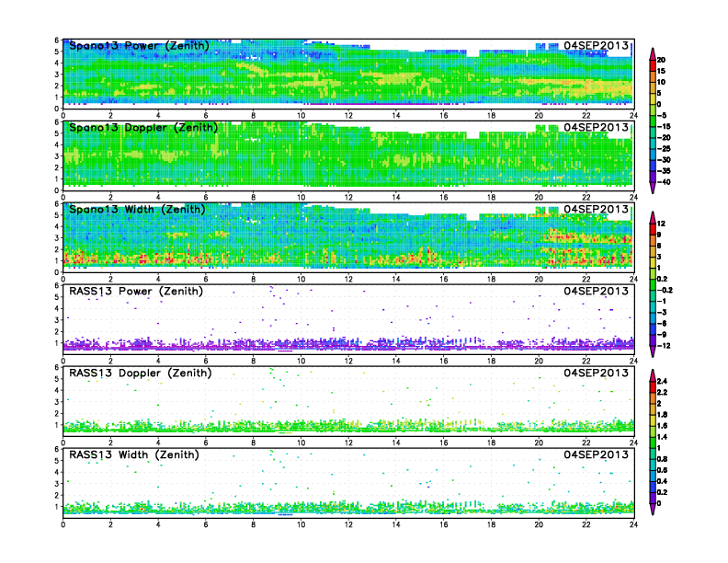Click the 04SEP2013 date in RASS13 Width panel

coord(597,454)
